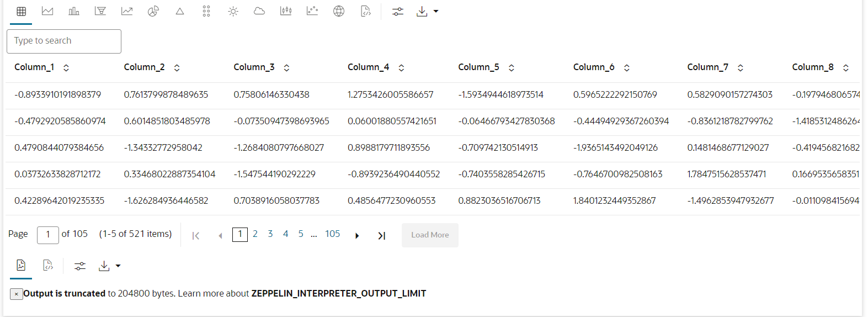Expand download options arrow in top toolbar
868x317 pixels.
coord(436,11)
